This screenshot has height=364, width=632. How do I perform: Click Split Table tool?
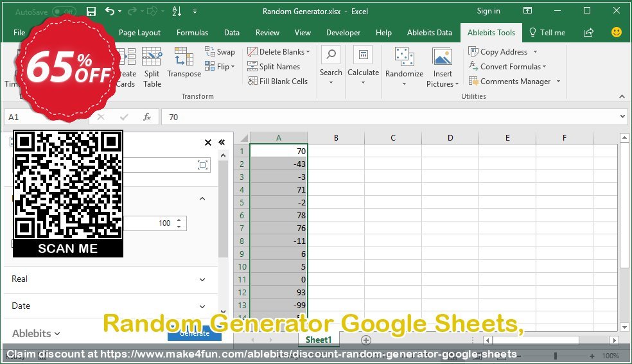coord(152,67)
